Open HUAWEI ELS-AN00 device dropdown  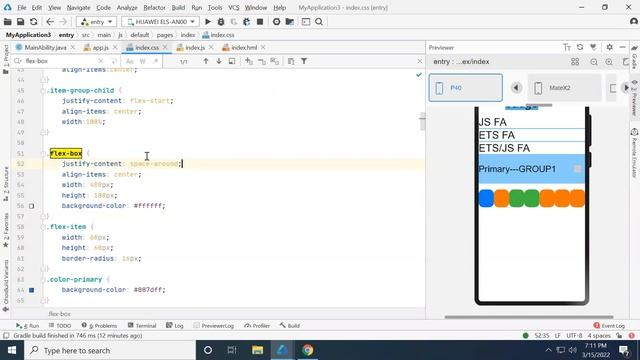tap(160, 22)
